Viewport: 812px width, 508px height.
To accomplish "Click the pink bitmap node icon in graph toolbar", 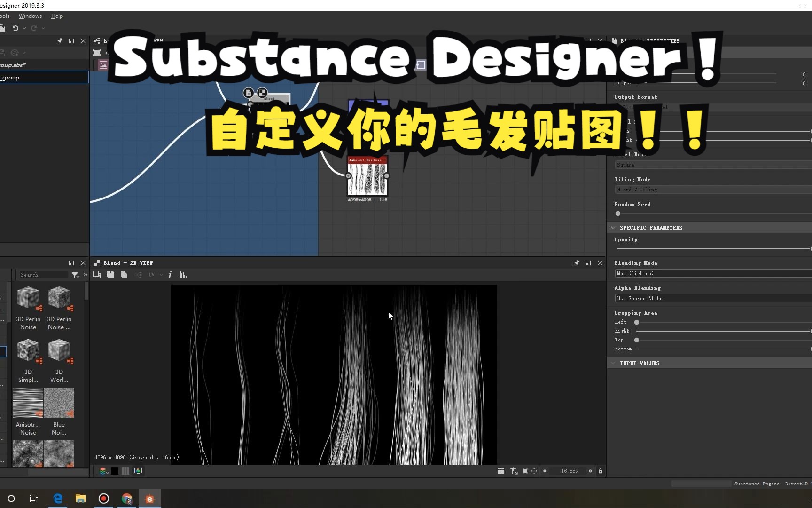I will pyautogui.click(x=103, y=65).
